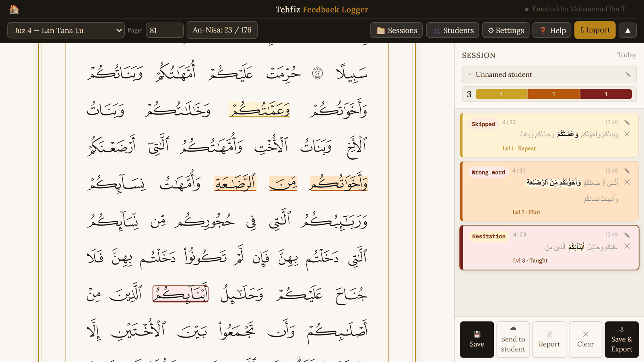
Task: Remove the Hesitation mistake entry
Action: tap(627, 246)
